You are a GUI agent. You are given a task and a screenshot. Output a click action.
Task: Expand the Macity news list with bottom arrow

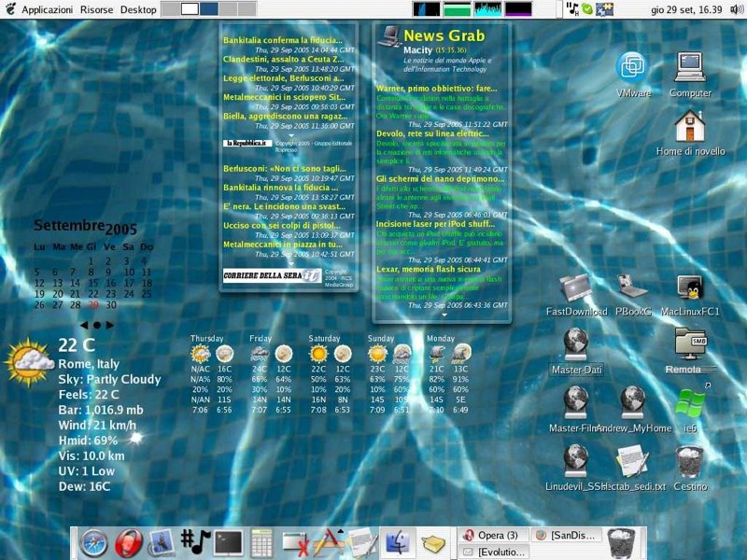pyautogui.click(x=444, y=315)
